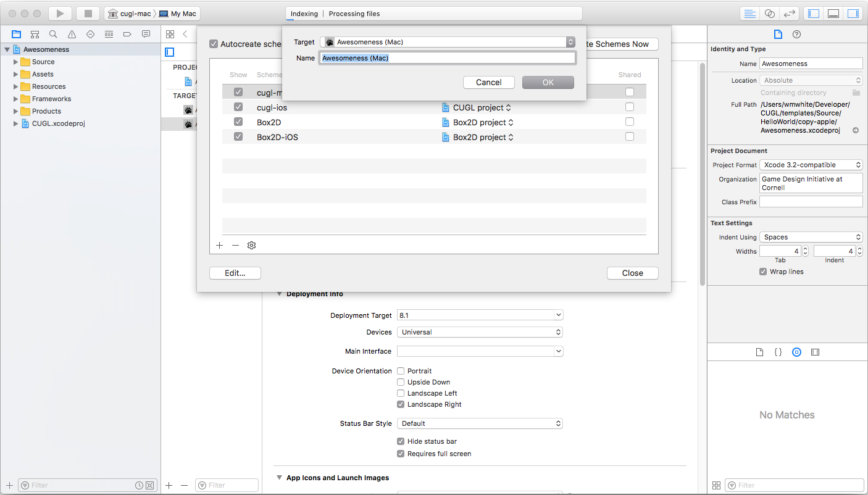The height and width of the screenshot is (495, 868).
Task: Expand the Source folder in navigator
Action: (x=17, y=62)
